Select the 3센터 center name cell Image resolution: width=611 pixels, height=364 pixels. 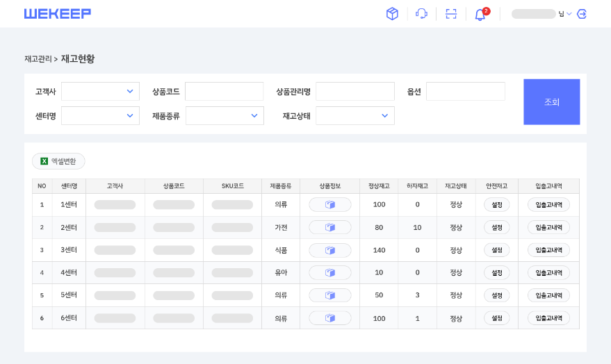point(69,250)
